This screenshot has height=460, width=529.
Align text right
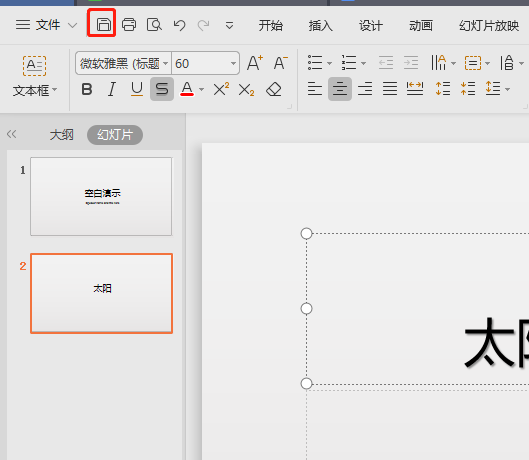tap(365, 89)
